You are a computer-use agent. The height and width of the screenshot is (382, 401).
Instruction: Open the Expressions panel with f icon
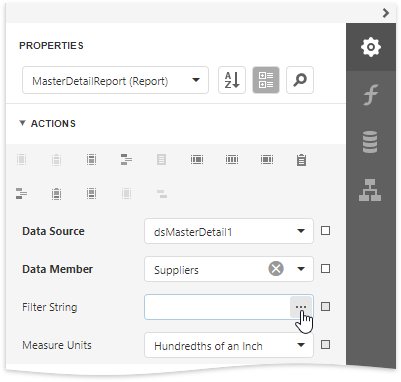[371, 95]
